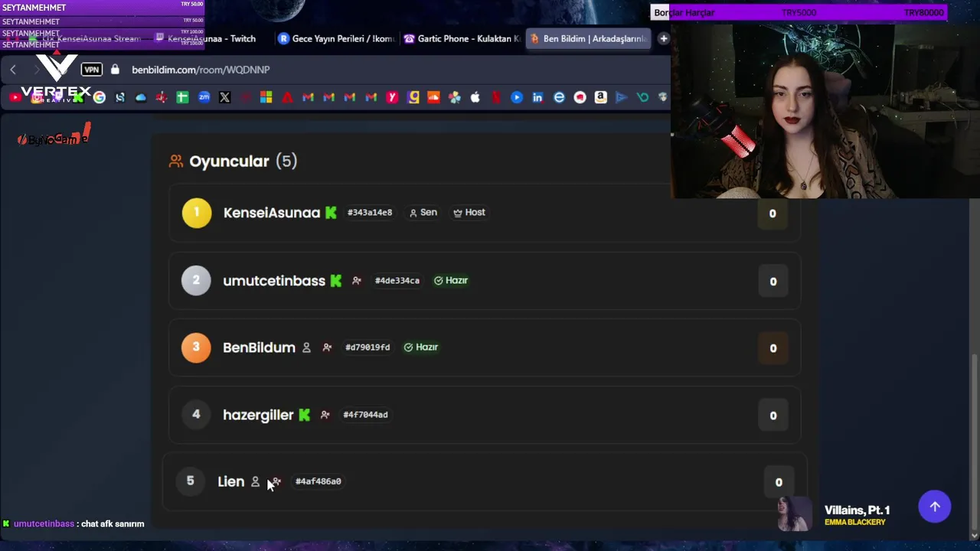
Task: Open the Google bookmark icon
Action: pos(99,97)
